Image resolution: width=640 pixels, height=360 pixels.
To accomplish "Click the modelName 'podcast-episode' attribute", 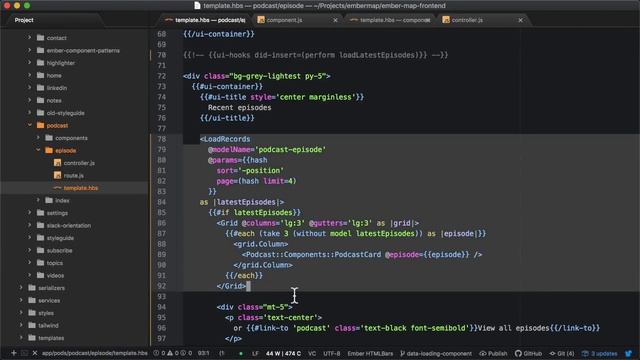I will click(267, 150).
